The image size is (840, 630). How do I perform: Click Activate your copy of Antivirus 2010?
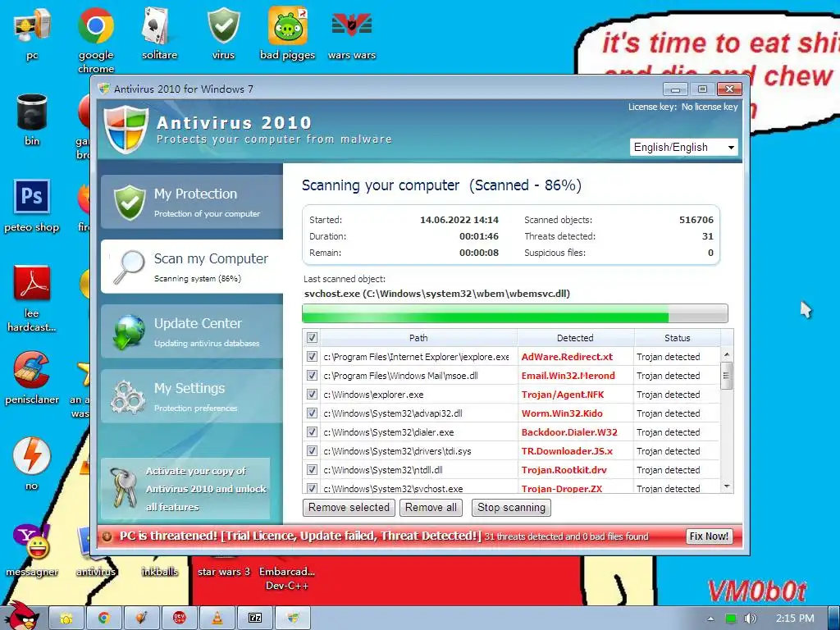coord(185,489)
